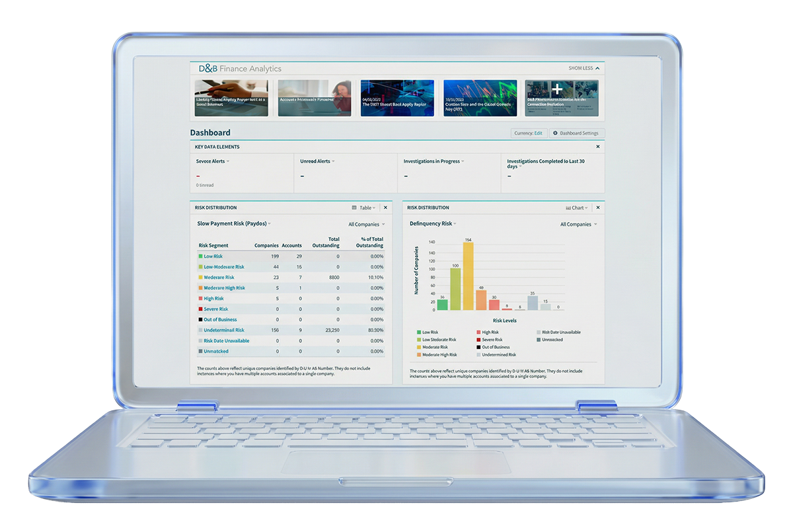The height and width of the screenshot is (532, 793).
Task: Open the first news thumbnail in the banner
Action: point(231,98)
